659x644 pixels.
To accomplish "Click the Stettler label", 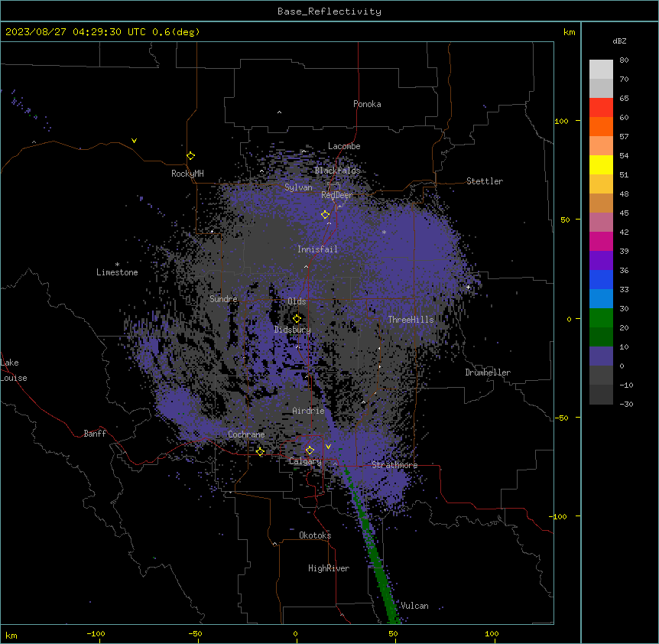I will [485, 181].
